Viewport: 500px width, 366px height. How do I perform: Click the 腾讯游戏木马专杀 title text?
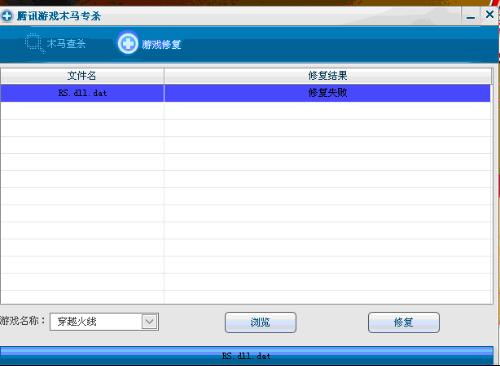coord(59,16)
